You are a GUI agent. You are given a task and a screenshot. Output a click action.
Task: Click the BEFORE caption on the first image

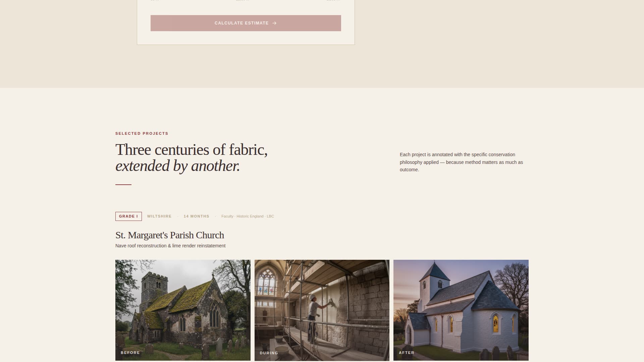[x=130, y=353]
